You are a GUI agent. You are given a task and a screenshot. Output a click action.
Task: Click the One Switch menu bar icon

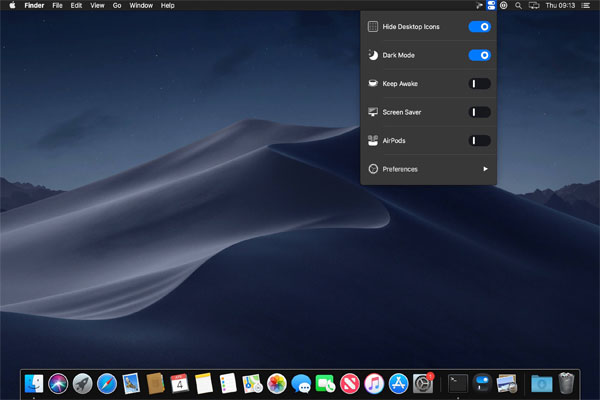click(x=491, y=5)
